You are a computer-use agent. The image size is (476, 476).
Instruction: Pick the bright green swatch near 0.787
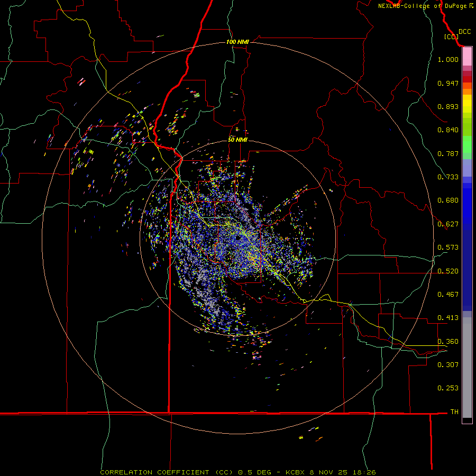click(x=467, y=145)
